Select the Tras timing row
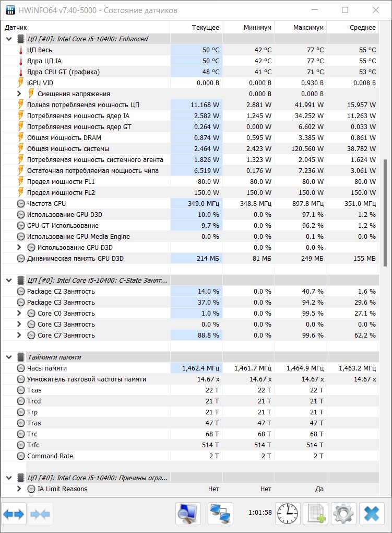Image resolution: width=392 pixels, height=533 pixels. coord(190,423)
